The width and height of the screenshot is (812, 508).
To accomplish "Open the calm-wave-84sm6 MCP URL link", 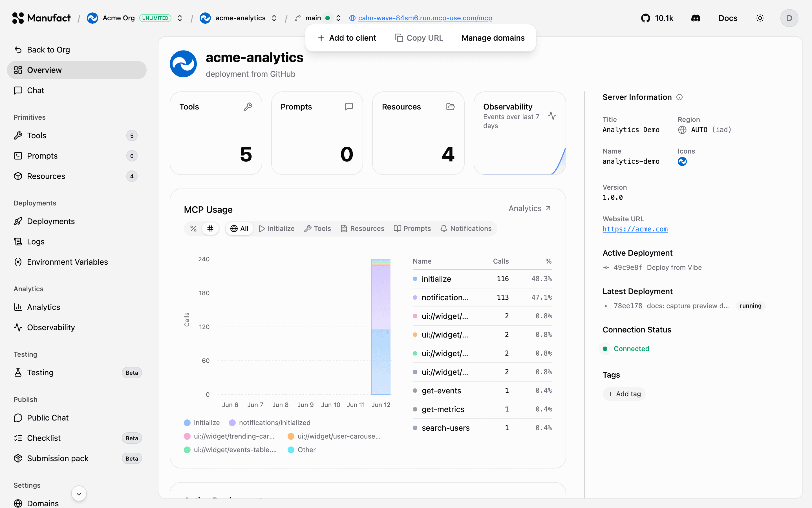I will click(x=425, y=18).
